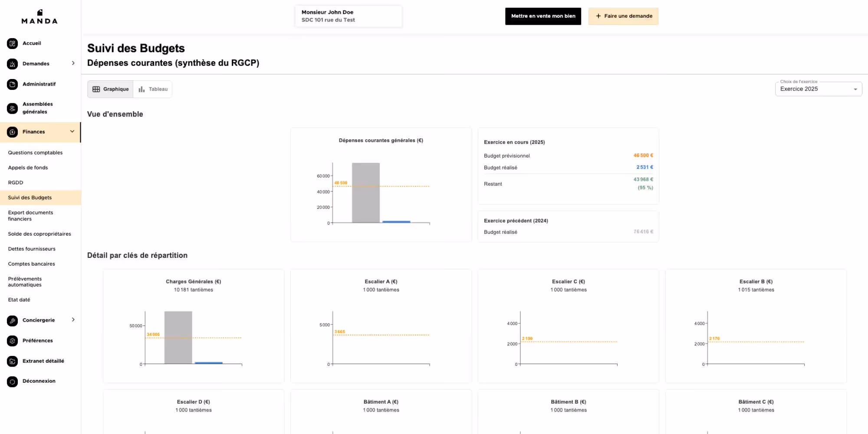Open Dettes fournisseurs page
The height and width of the screenshot is (434, 868).
click(x=32, y=249)
